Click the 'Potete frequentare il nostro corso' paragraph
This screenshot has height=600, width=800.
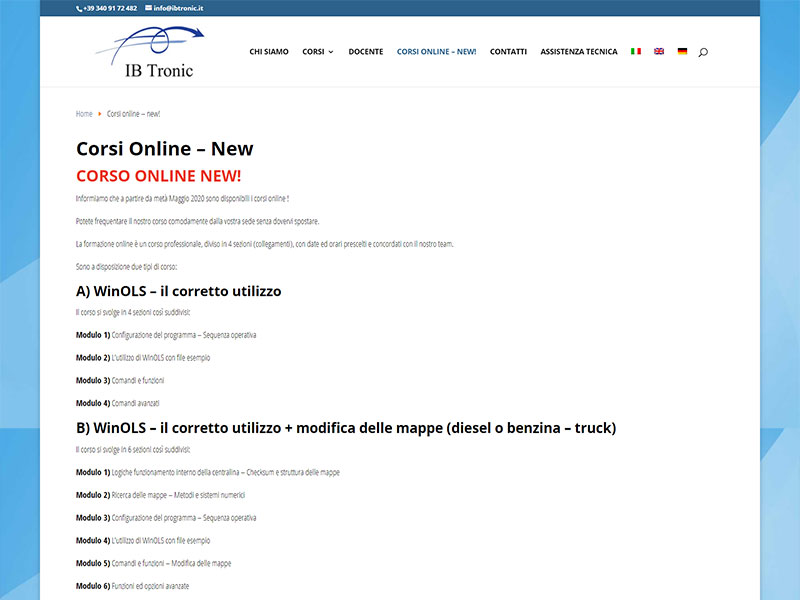point(197,221)
